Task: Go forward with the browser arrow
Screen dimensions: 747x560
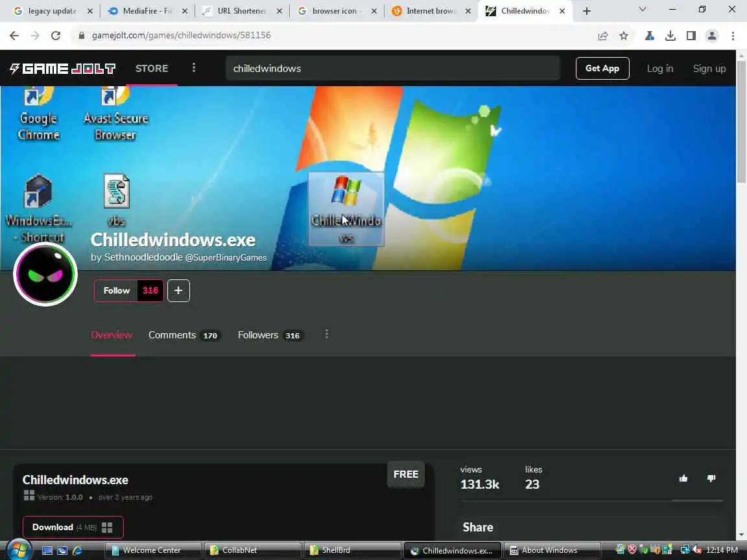Action: pos(35,35)
